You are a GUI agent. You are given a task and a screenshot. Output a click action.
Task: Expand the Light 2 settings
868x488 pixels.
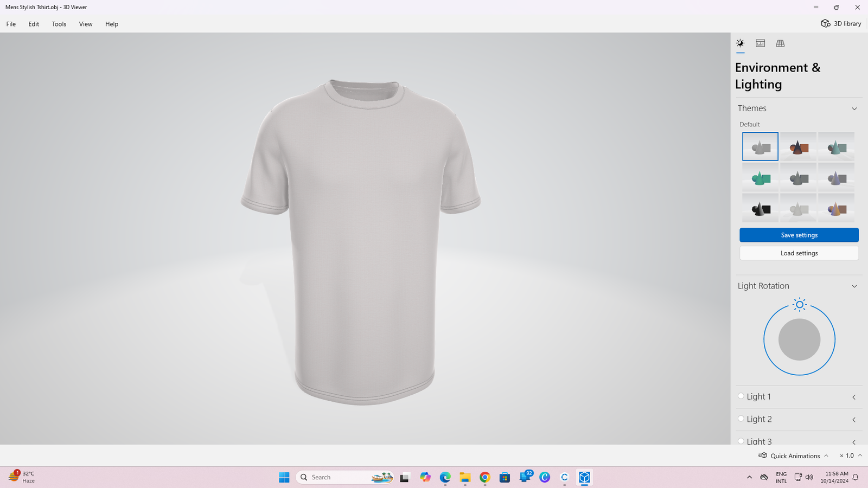click(x=854, y=420)
